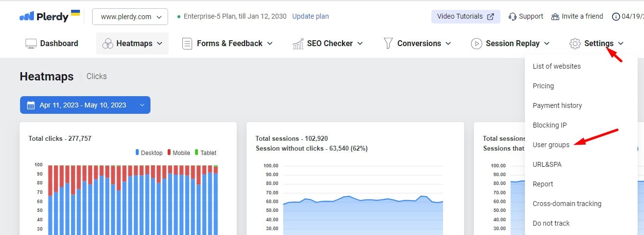Viewport: 644px width, 235px height.
Task: Click the Conversions funnel icon
Action: pos(388,43)
